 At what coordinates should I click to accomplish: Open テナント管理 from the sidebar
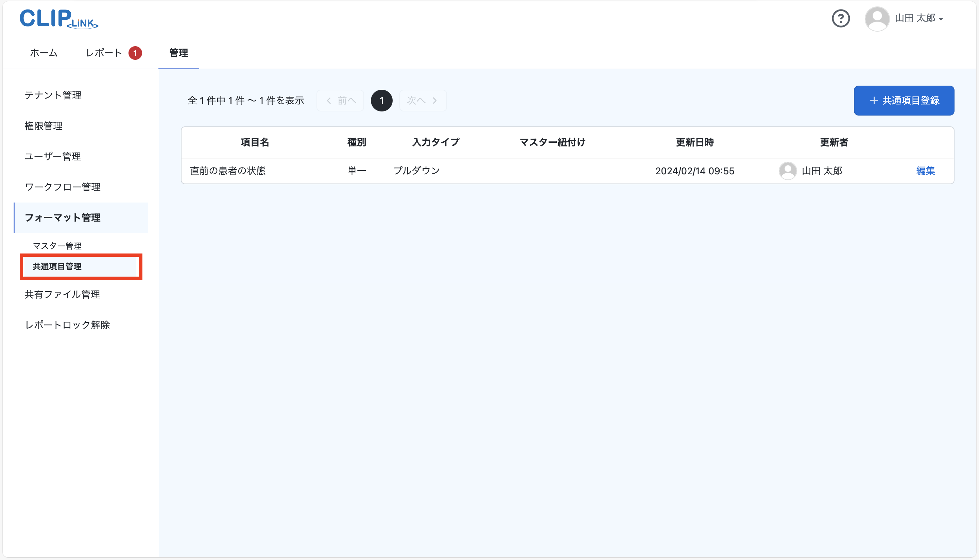pyautogui.click(x=53, y=95)
